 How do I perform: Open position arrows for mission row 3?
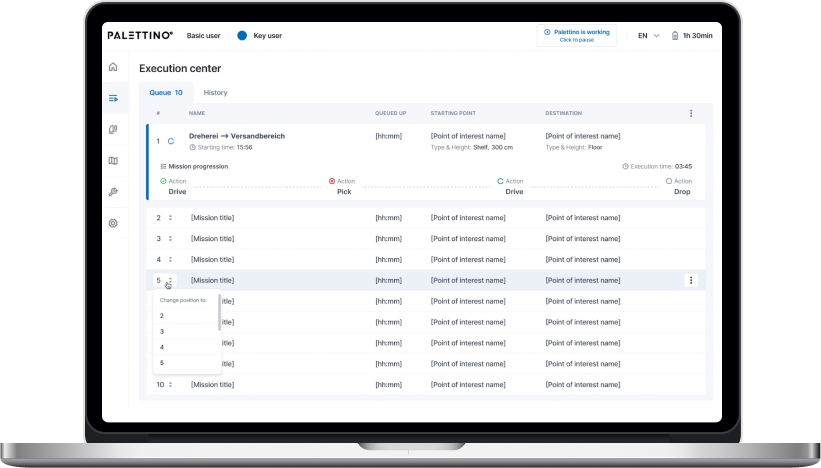pyautogui.click(x=170, y=239)
